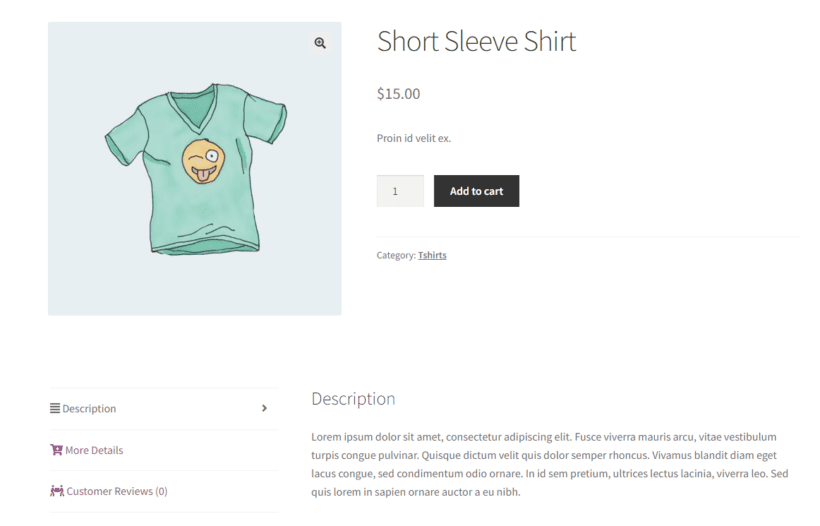Click the chevron arrow on Description tab
820x526 pixels.
[x=264, y=408]
